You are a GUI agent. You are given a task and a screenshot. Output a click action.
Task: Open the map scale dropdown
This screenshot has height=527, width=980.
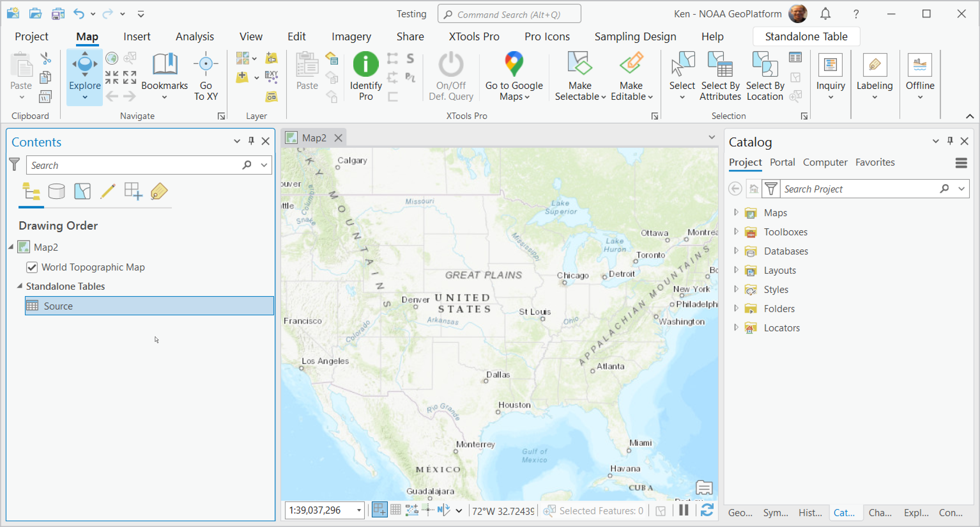[358, 510]
